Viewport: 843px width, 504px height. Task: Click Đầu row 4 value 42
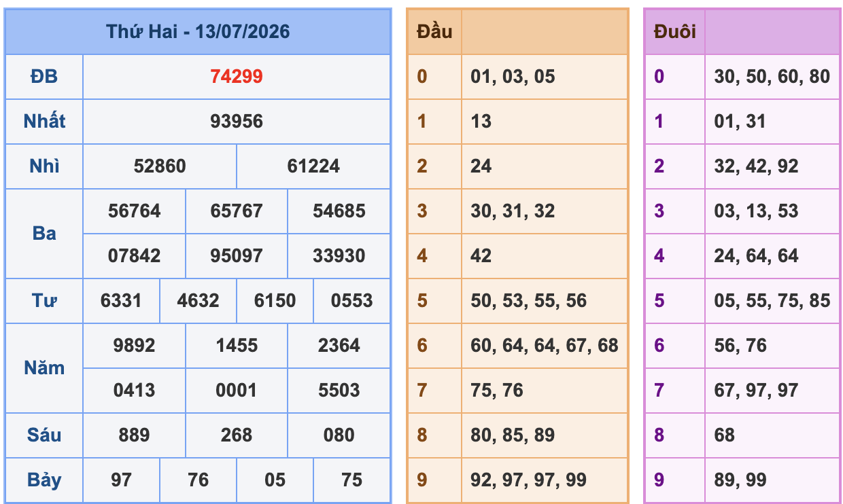click(x=481, y=256)
